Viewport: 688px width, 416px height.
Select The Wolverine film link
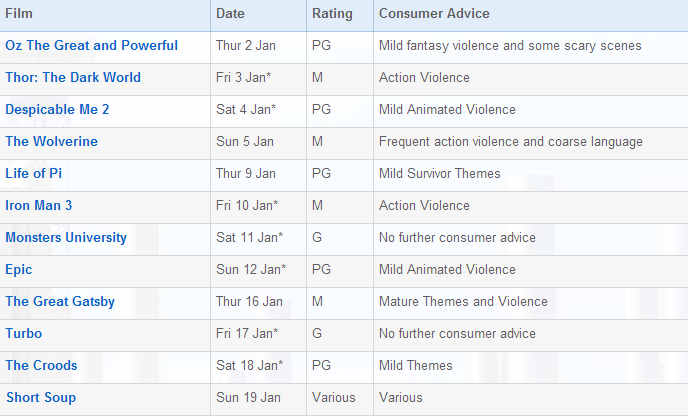tap(51, 142)
